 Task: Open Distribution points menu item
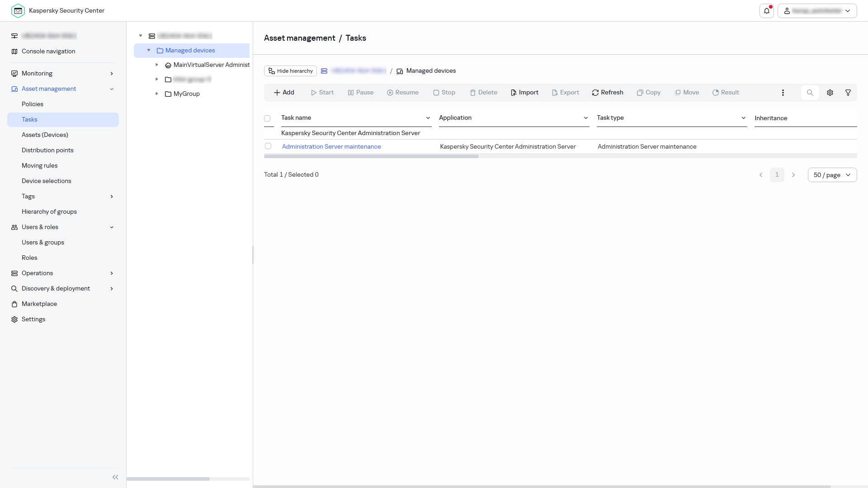(47, 150)
